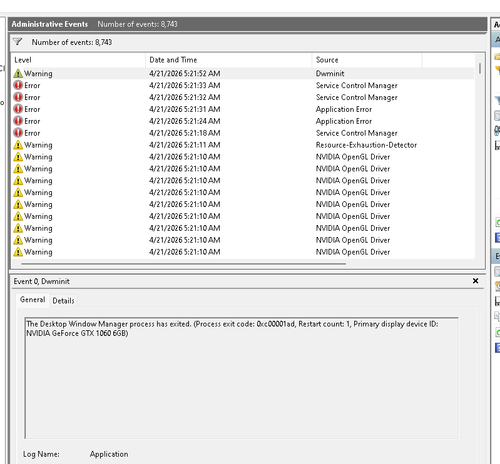Click the Log Name value Application
500x464 pixels.
click(x=109, y=454)
